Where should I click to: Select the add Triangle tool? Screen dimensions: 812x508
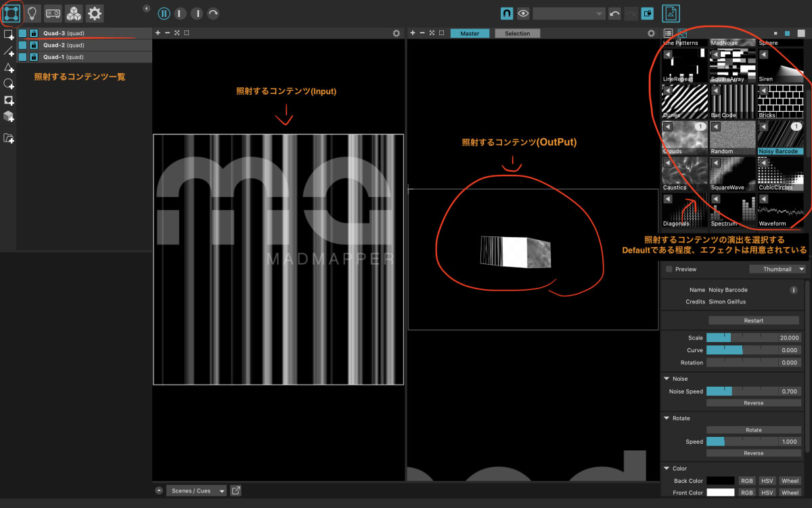pos(8,68)
